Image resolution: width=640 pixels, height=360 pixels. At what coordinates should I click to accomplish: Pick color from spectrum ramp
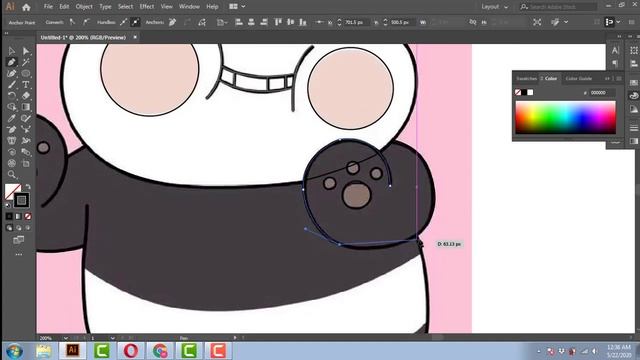coord(565,118)
